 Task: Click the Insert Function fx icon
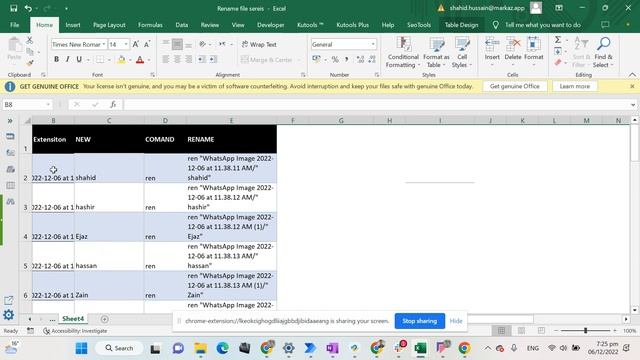pos(113,105)
